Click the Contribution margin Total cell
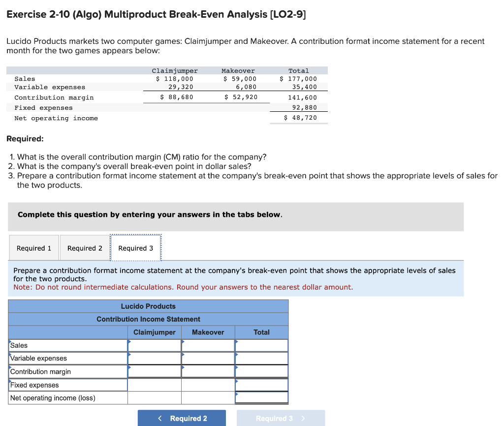504x426 pixels. [261, 371]
